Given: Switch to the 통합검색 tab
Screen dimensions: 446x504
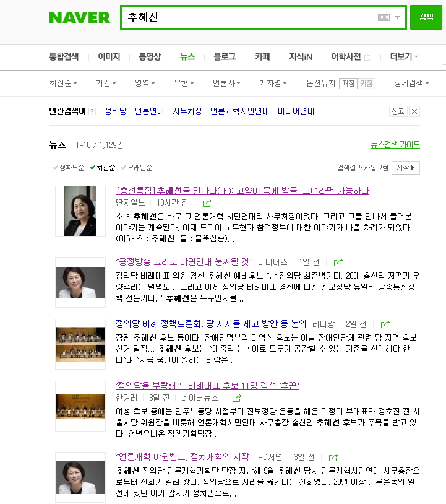Looking at the screenshot, I should [x=64, y=57].
